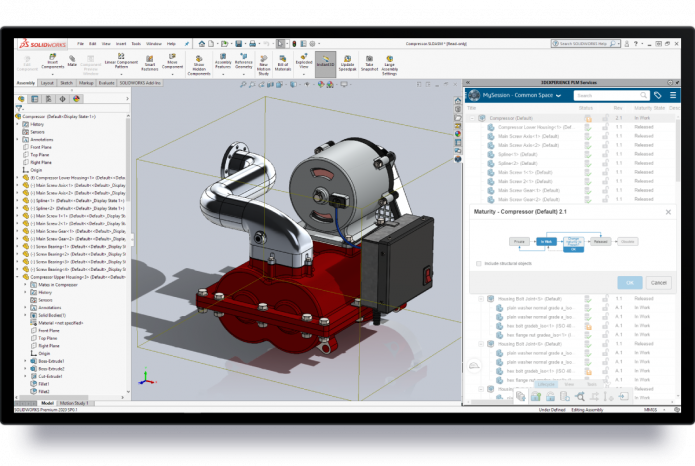This screenshot has width=695, height=466.
Task: Collapse Housing Bolt Joint<6> in PLM tree
Action: coord(481,344)
